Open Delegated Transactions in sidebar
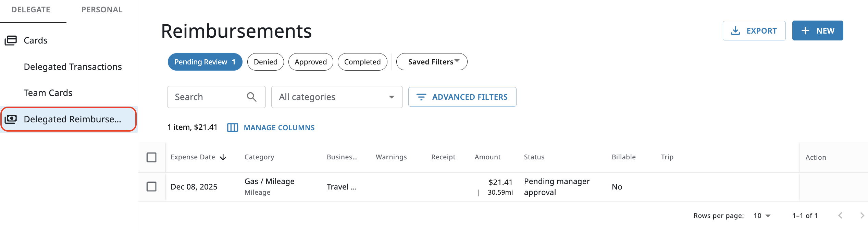The image size is (868, 231). click(73, 67)
